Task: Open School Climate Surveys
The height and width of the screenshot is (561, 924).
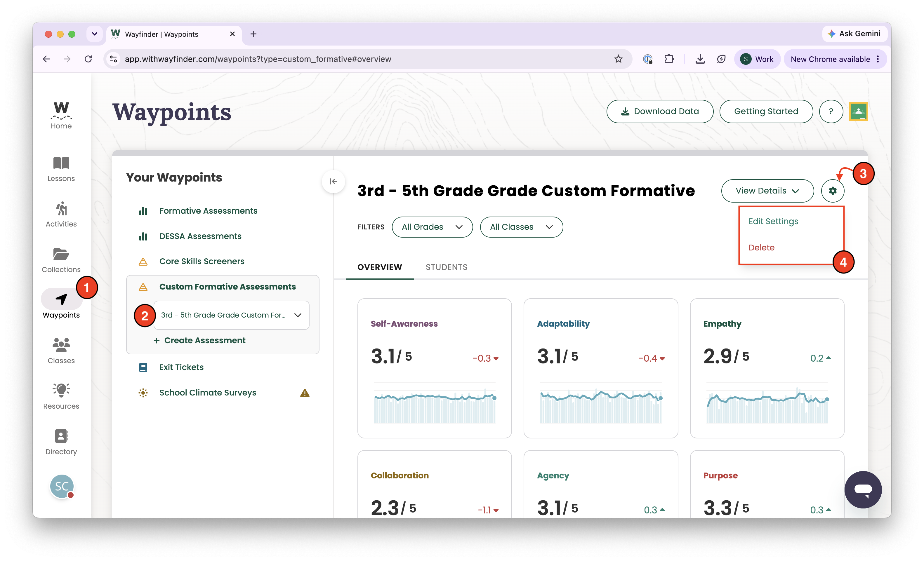Action: click(x=208, y=393)
